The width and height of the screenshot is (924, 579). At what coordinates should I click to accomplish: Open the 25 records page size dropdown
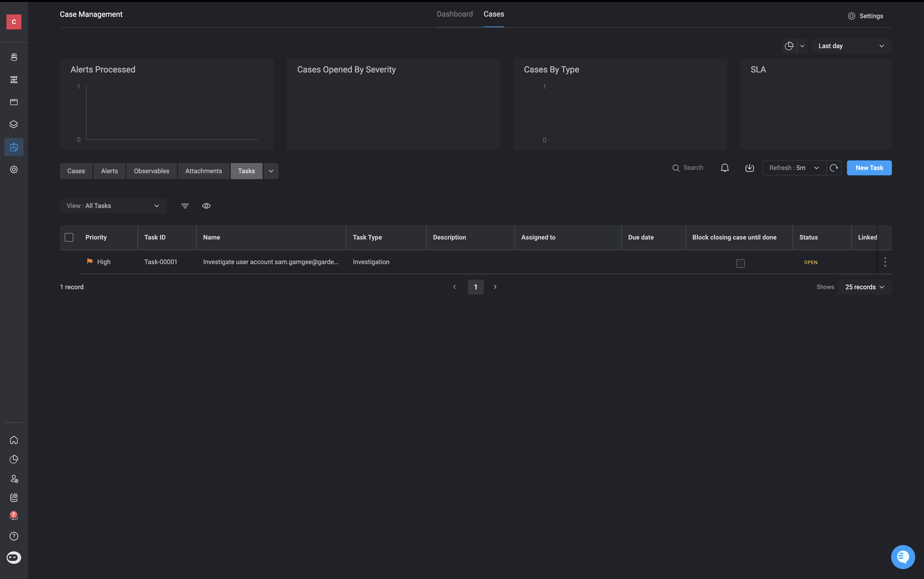865,287
